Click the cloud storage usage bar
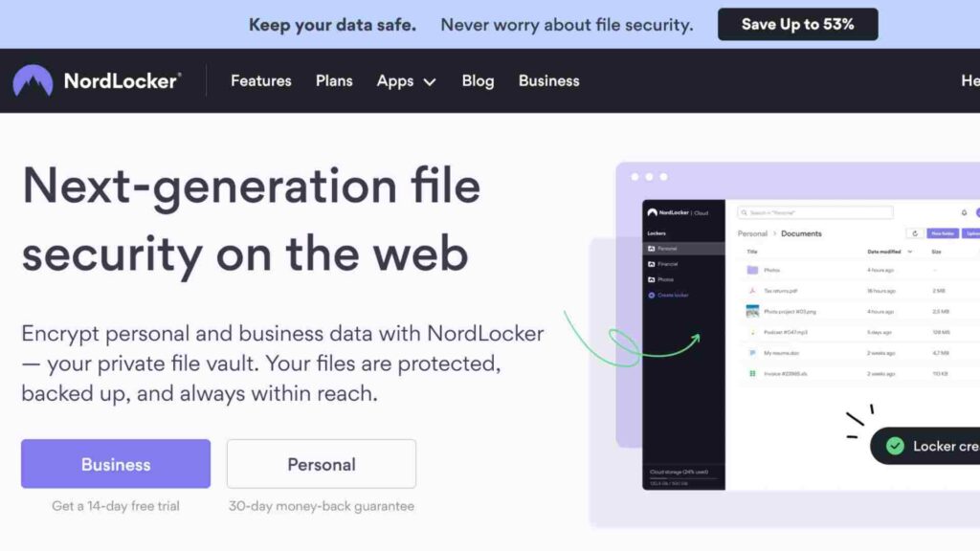 [683, 478]
